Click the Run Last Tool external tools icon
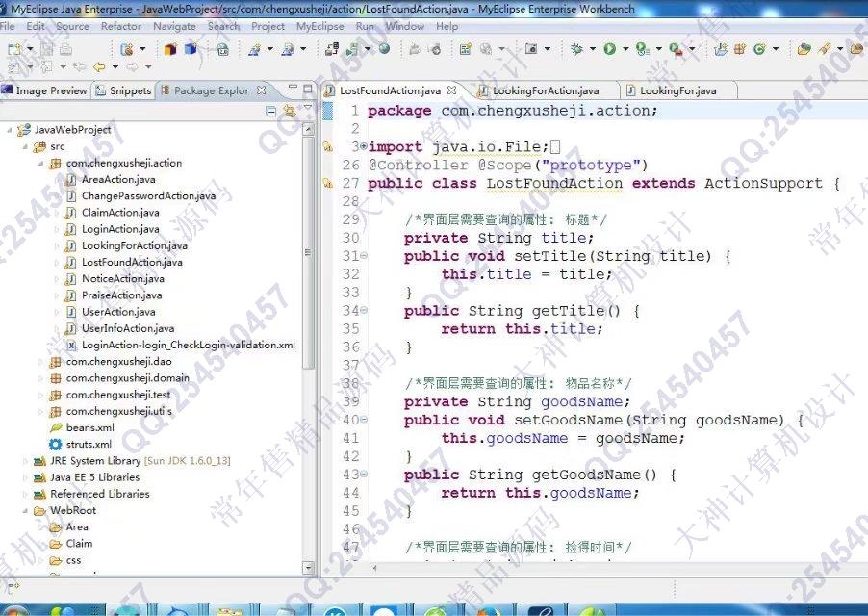The width and height of the screenshot is (868, 616). tap(642, 49)
